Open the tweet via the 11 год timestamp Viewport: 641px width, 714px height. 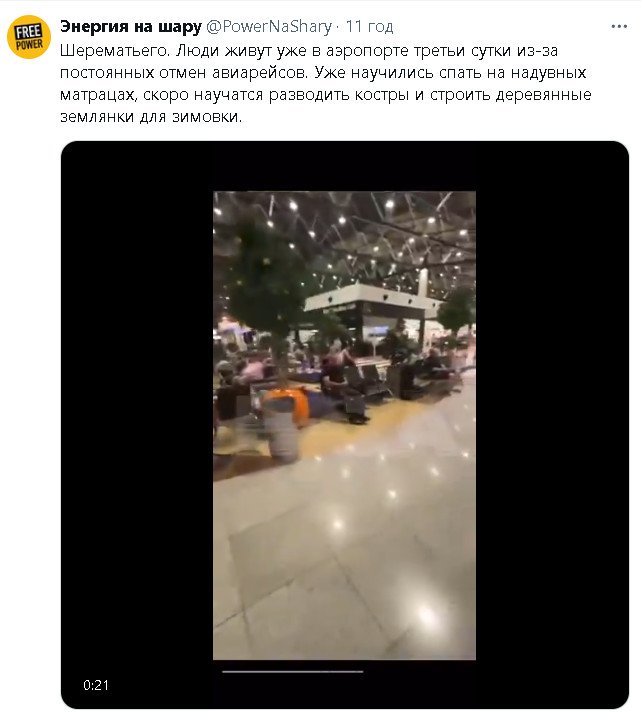(369, 25)
